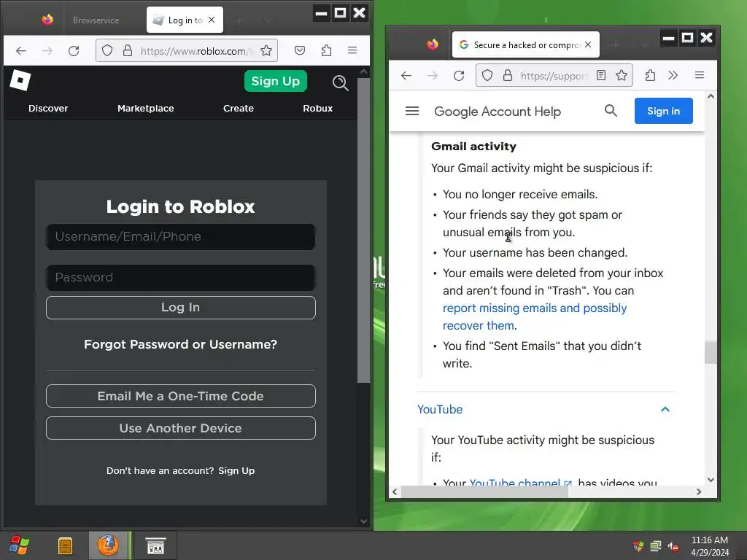
Task: Close the 'Log in to' Roblox tab
Action: point(212,20)
